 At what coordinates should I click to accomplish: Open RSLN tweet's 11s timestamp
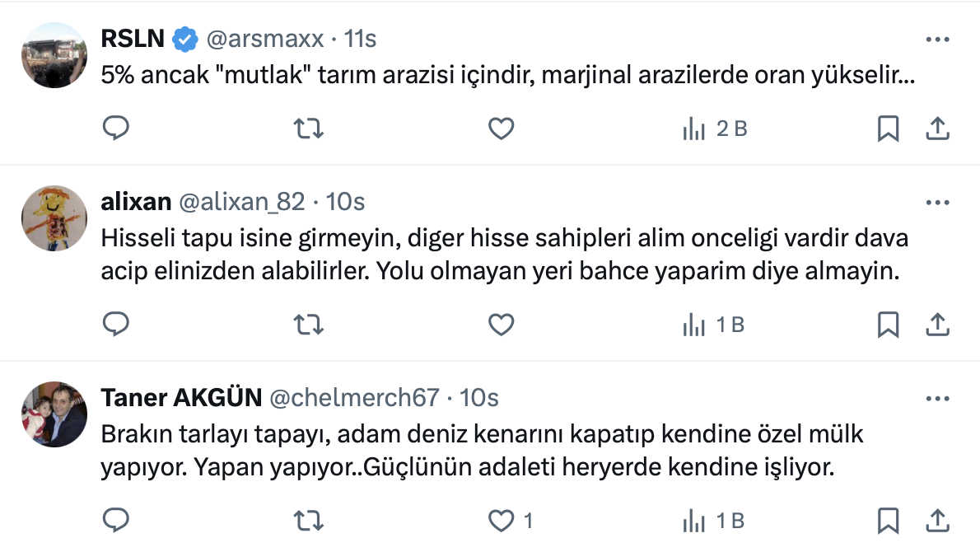coord(360,39)
